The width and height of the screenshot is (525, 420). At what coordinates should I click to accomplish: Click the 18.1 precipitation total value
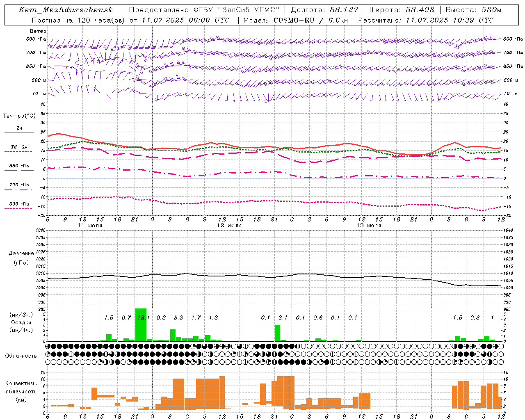(x=144, y=317)
